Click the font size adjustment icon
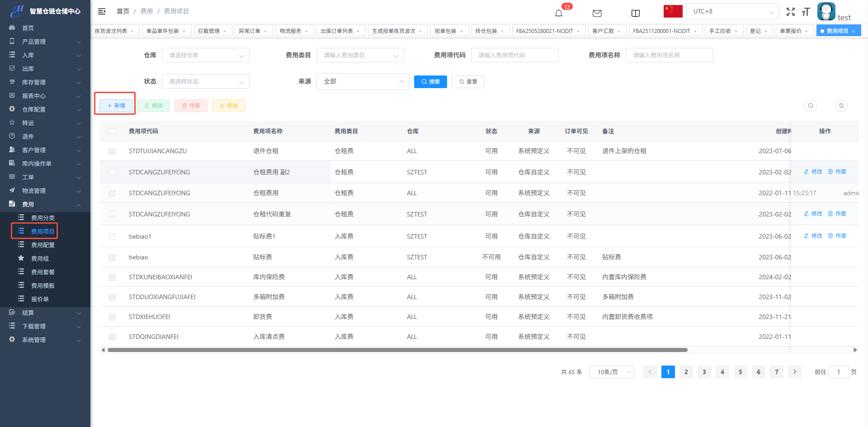 point(806,12)
